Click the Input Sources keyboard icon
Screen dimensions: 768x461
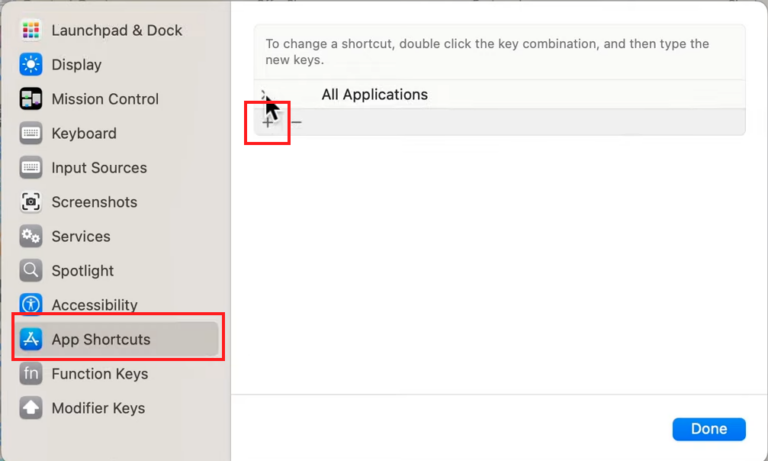(x=32, y=168)
